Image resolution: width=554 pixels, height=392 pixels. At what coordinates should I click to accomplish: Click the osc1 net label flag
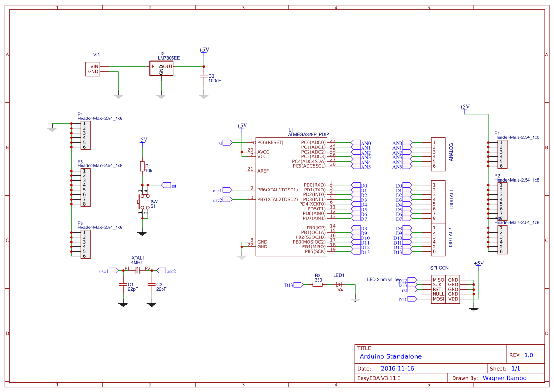(x=227, y=189)
